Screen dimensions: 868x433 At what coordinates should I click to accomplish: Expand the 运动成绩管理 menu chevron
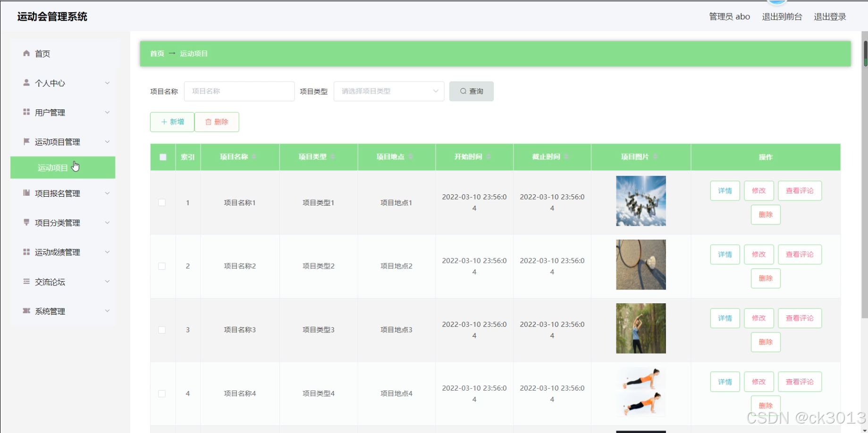tap(107, 252)
